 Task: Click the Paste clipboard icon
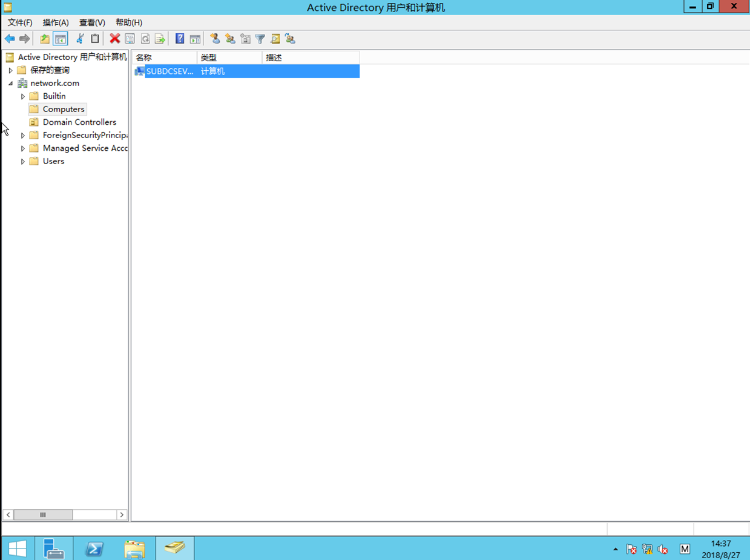pos(95,39)
